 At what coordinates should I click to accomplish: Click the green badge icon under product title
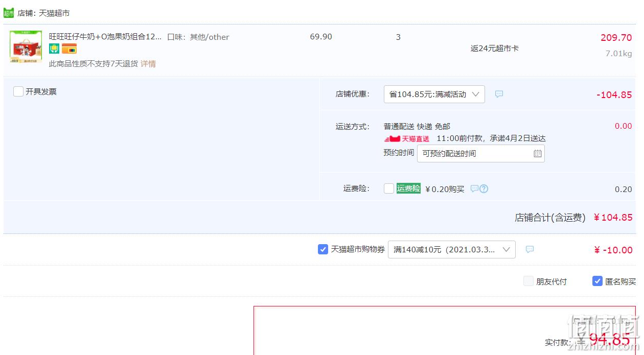[54, 49]
